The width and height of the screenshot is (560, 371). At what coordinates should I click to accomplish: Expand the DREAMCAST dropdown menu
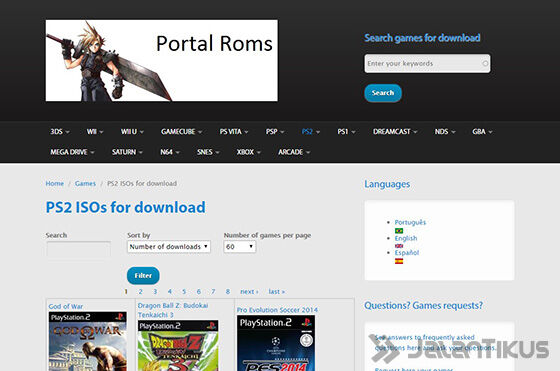395,132
